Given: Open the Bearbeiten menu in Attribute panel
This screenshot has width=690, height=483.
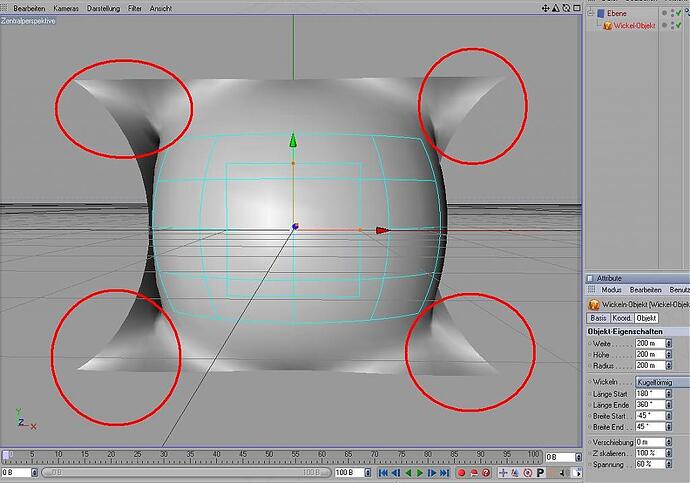Looking at the screenshot, I should tap(646, 290).
